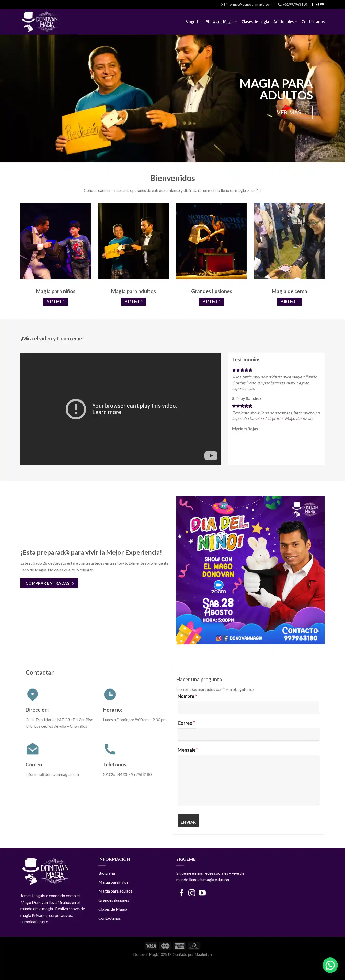
Task: Click the YouTube logo on video player
Action: (211, 455)
